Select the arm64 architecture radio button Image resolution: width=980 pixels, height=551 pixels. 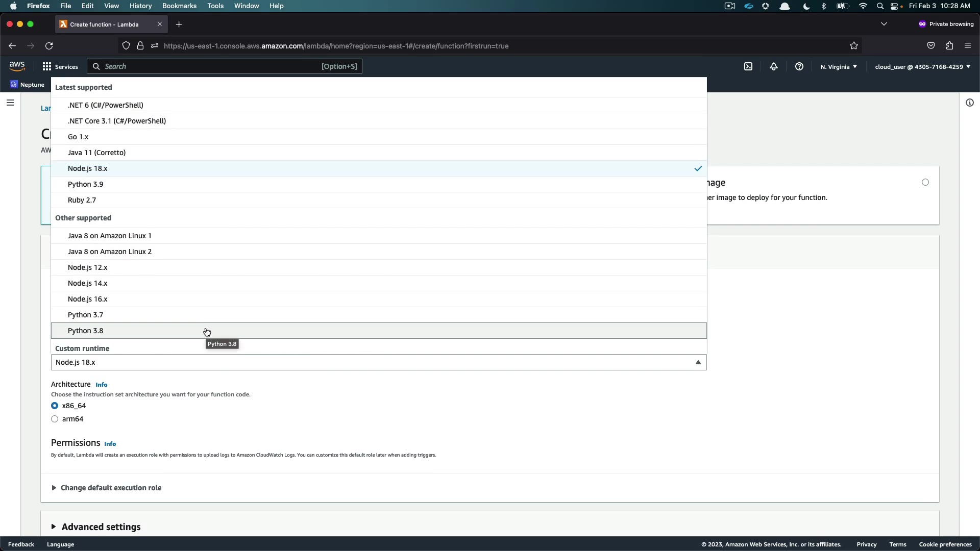(x=55, y=419)
